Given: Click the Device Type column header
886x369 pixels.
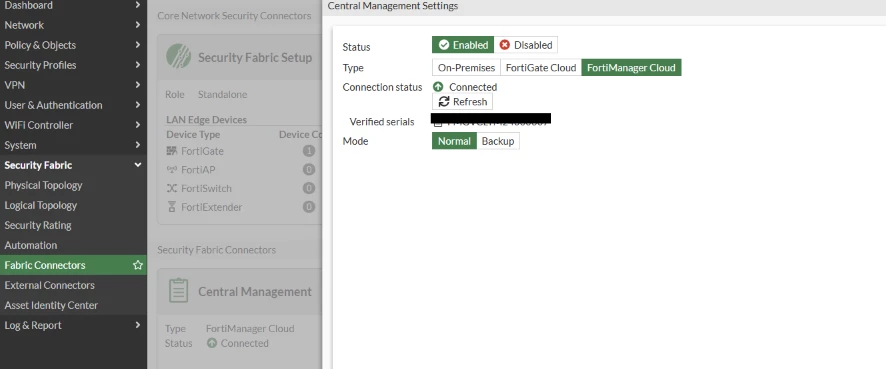Looking at the screenshot, I should click(x=193, y=134).
